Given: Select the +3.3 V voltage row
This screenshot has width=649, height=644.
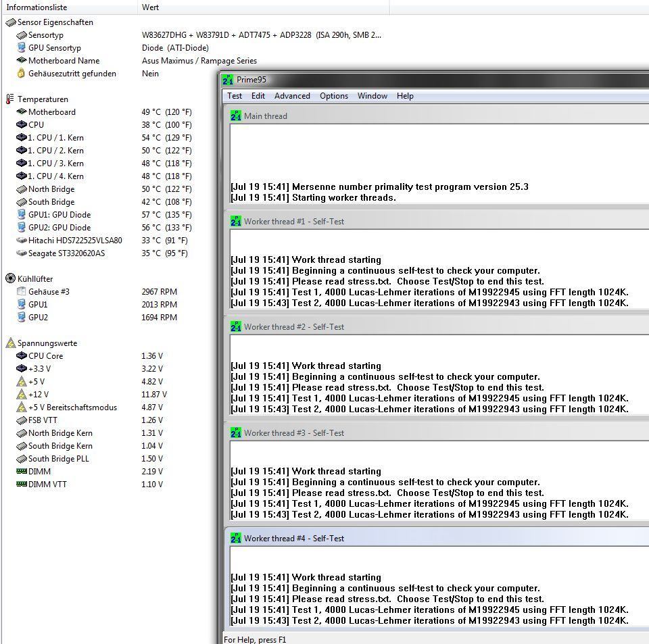Looking at the screenshot, I should (x=90, y=368).
